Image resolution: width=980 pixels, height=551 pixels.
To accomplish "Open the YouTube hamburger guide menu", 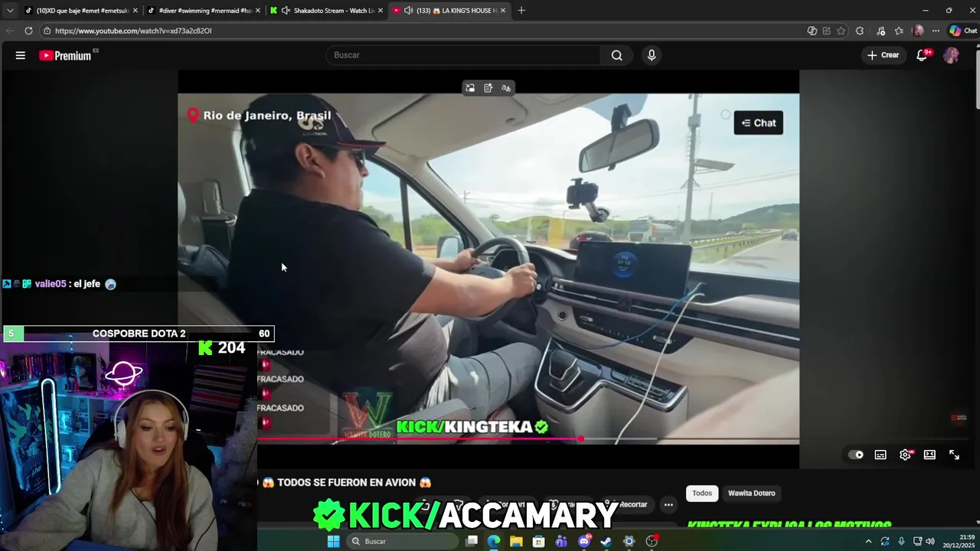I will [x=21, y=55].
